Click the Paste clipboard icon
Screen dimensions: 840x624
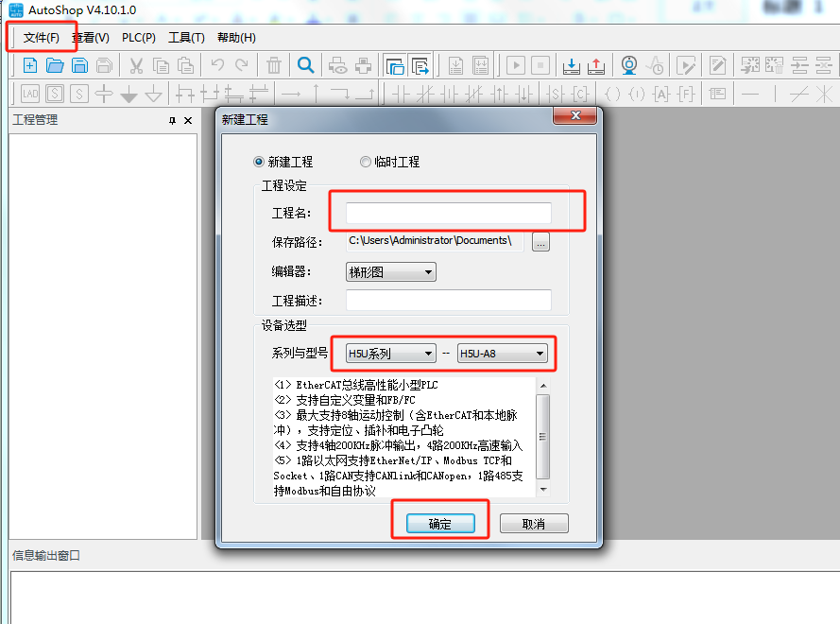[x=185, y=65]
